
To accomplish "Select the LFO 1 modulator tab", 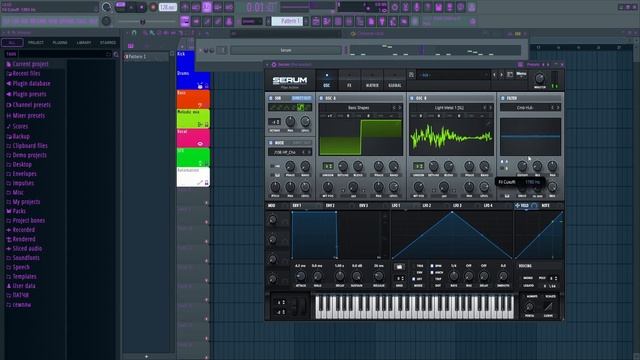I will (396, 206).
